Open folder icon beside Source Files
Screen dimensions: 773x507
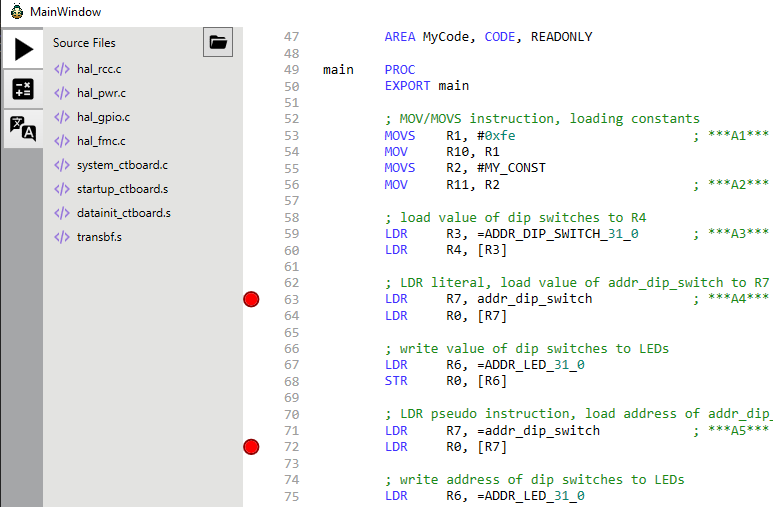pyautogui.click(x=218, y=43)
